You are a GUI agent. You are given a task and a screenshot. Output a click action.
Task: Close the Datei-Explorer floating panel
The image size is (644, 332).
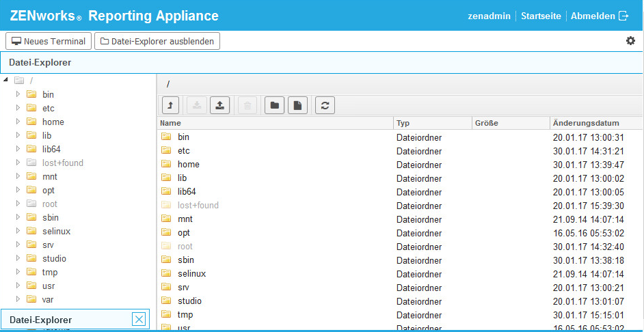[x=139, y=319]
